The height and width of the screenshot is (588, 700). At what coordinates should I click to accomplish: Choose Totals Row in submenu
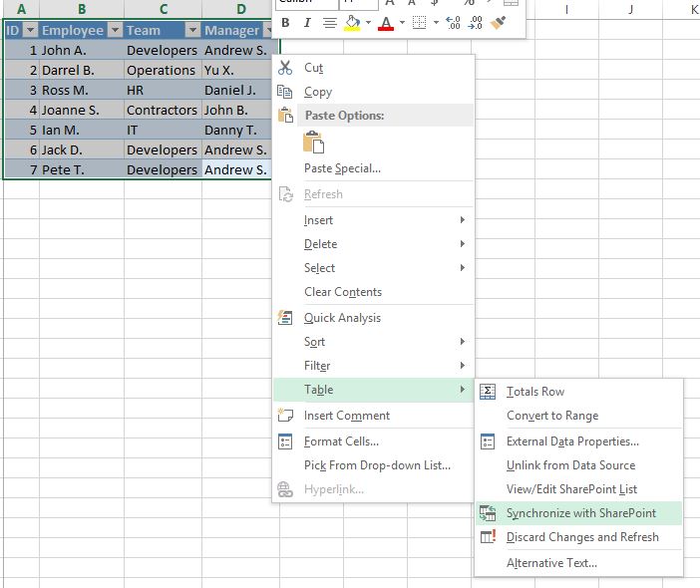coord(535,392)
